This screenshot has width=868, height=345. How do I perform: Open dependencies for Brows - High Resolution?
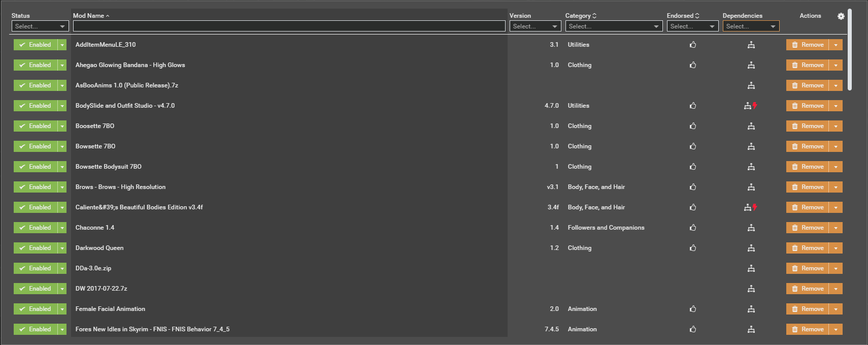point(751,187)
